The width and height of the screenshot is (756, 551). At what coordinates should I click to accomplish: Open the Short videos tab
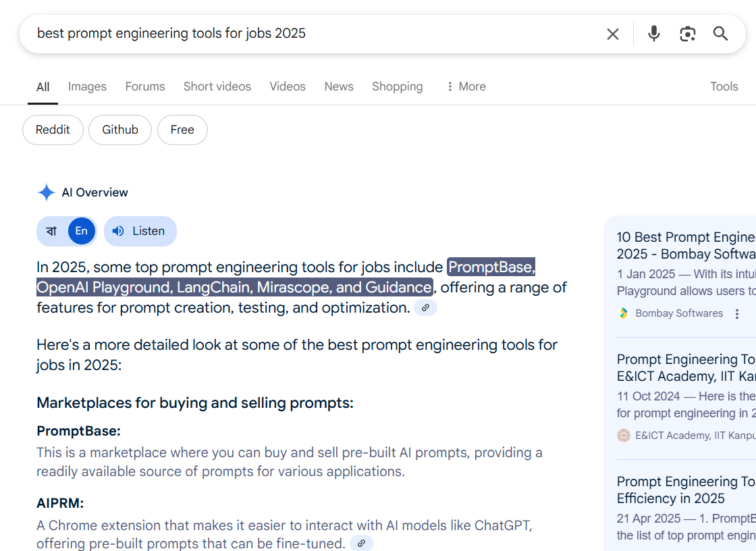217,86
